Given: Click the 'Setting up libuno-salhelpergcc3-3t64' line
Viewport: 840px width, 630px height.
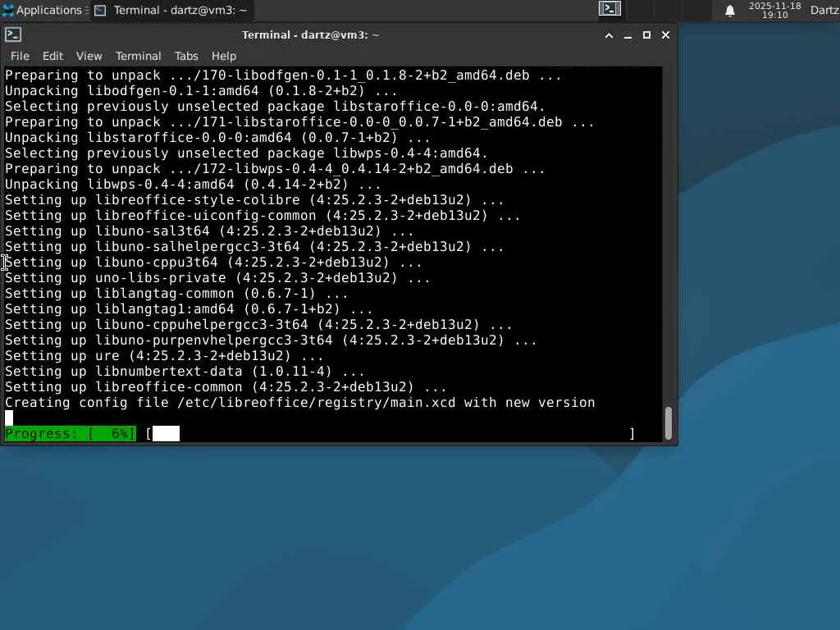Looking at the screenshot, I should pos(254,247).
